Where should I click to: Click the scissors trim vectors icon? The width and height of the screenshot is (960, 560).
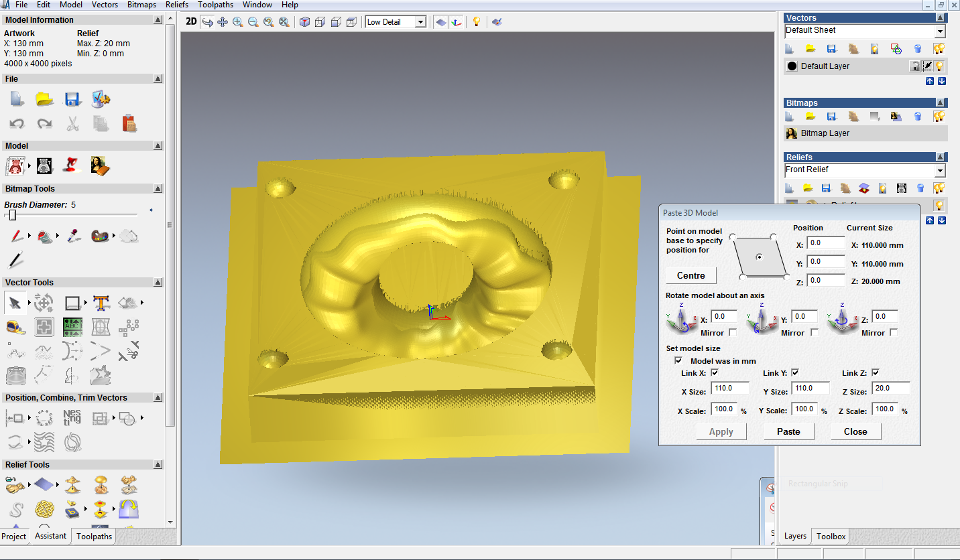point(129,351)
